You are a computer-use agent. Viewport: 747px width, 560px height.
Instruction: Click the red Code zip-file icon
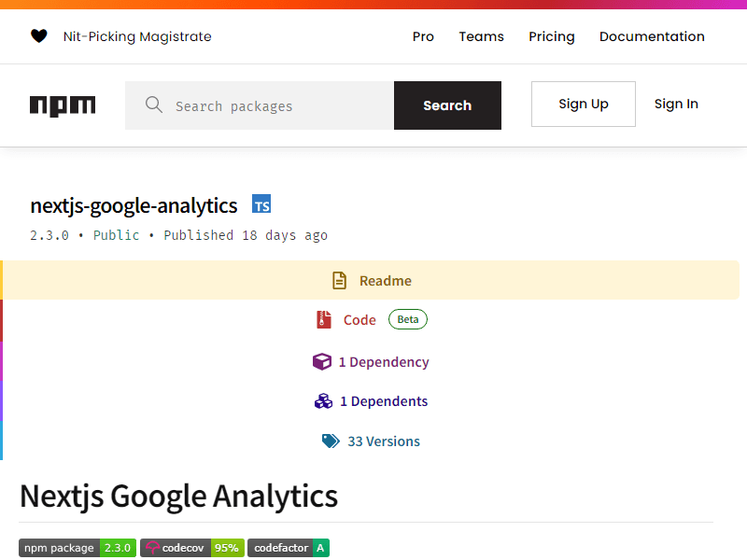point(324,319)
